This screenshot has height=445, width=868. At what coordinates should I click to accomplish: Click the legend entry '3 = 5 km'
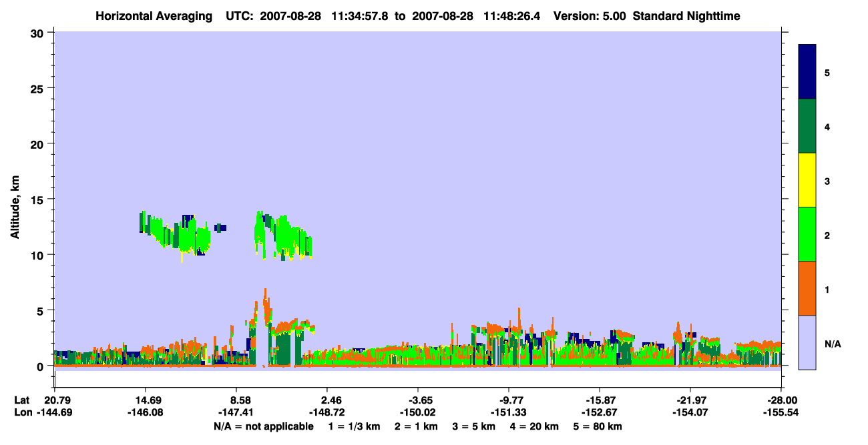pos(473,426)
